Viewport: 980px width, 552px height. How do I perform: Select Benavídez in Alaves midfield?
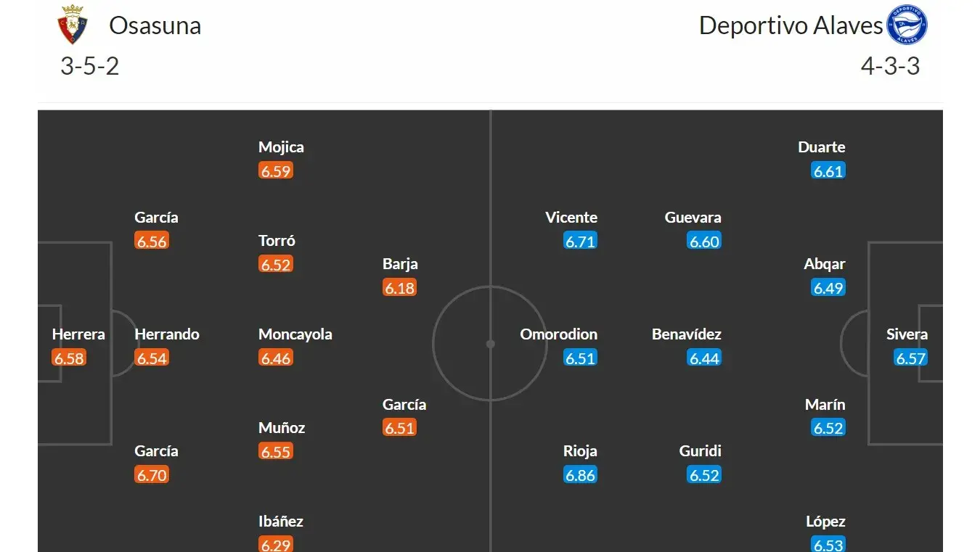point(686,334)
